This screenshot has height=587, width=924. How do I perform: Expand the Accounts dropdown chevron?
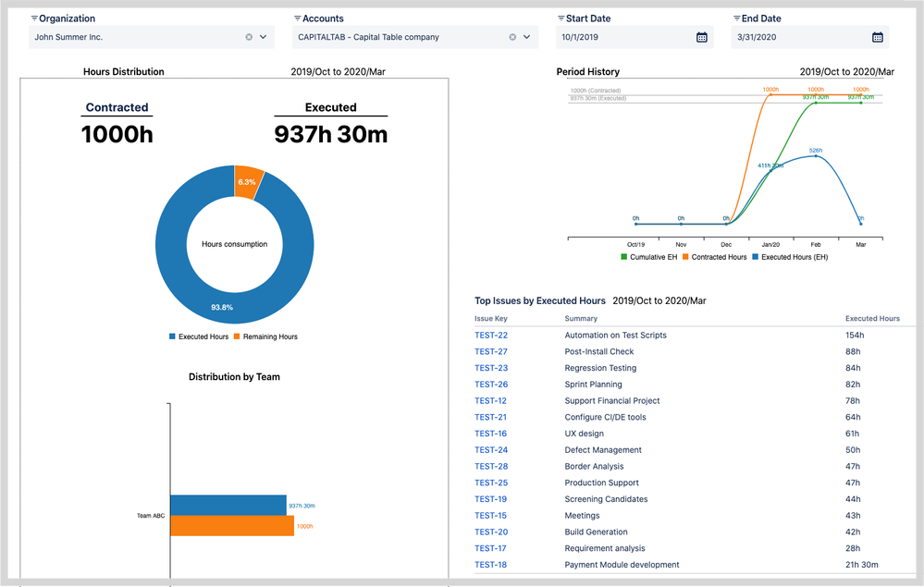click(526, 37)
